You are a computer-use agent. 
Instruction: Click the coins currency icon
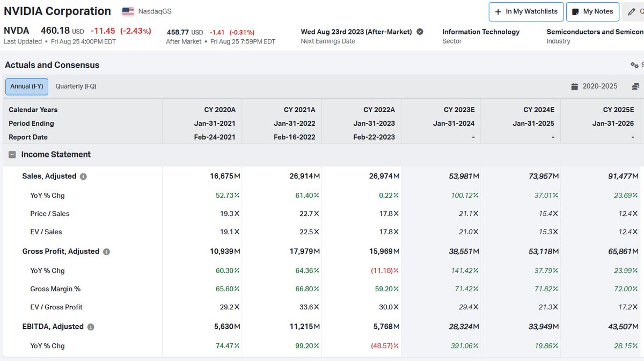[635, 86]
